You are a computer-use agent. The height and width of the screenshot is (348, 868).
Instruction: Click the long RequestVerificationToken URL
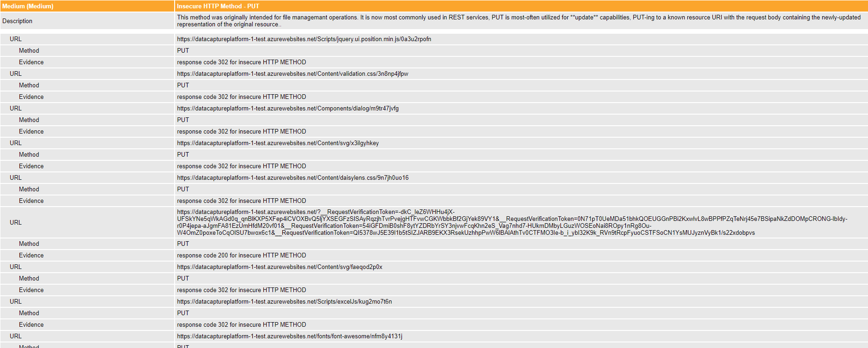(512, 222)
